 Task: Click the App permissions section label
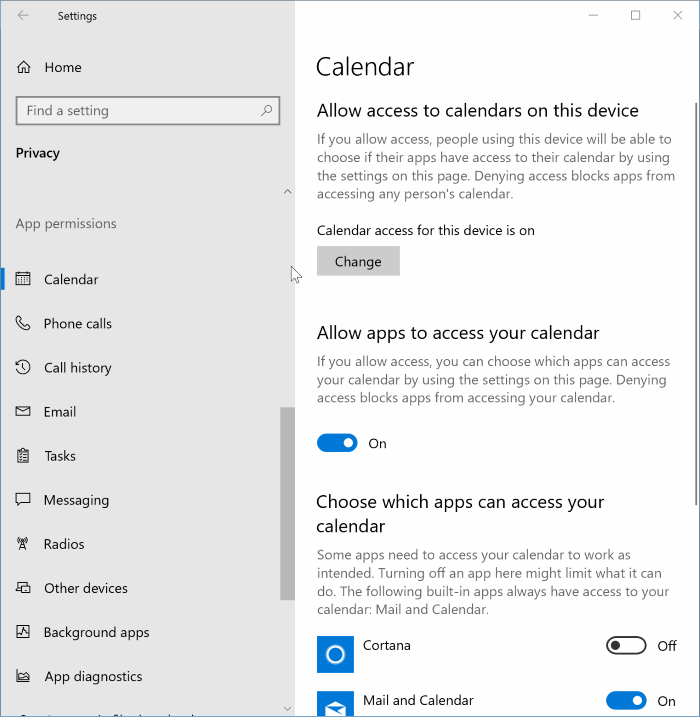(x=66, y=224)
